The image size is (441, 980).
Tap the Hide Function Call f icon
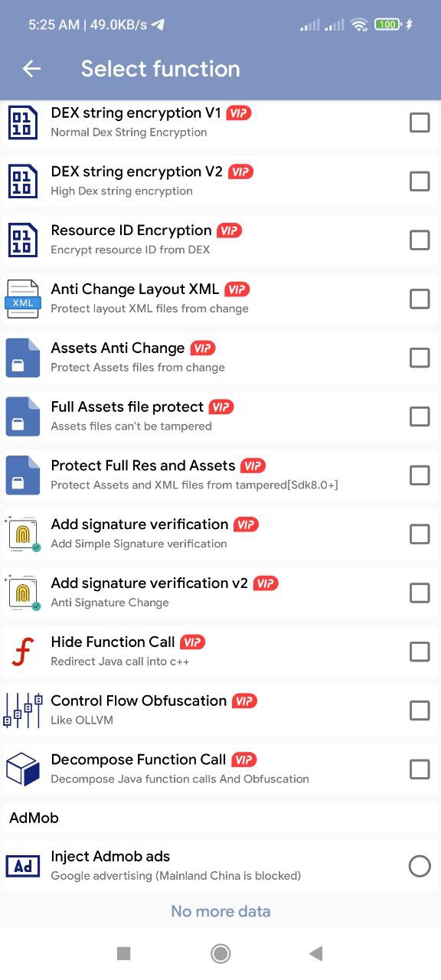pyautogui.click(x=22, y=652)
